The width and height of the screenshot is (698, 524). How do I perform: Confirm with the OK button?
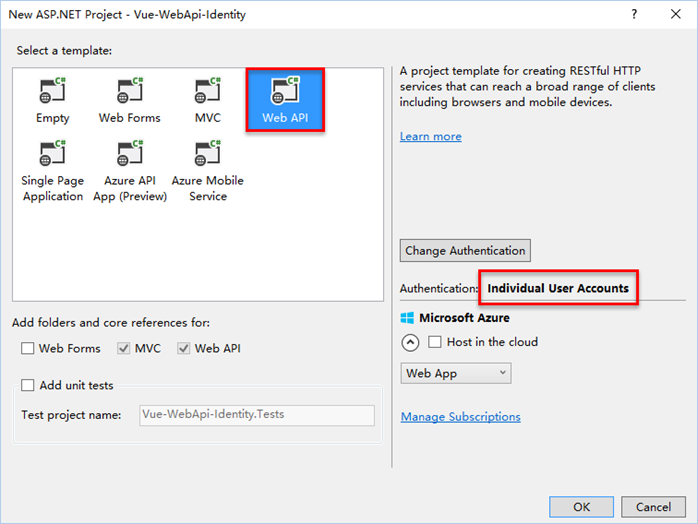click(x=581, y=507)
